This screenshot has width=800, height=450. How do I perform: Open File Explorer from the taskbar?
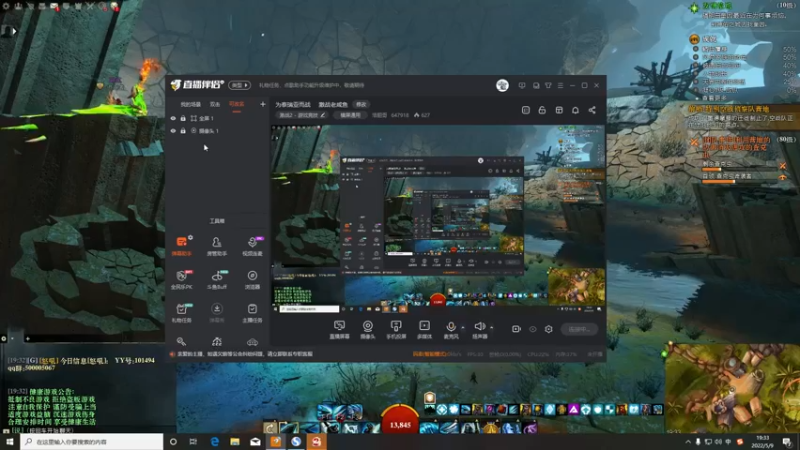[235, 441]
